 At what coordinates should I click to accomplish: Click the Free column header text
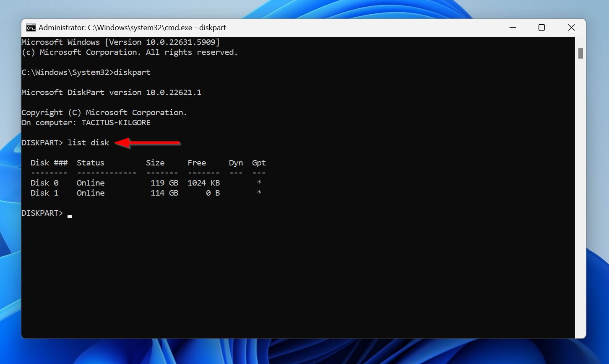(197, 163)
